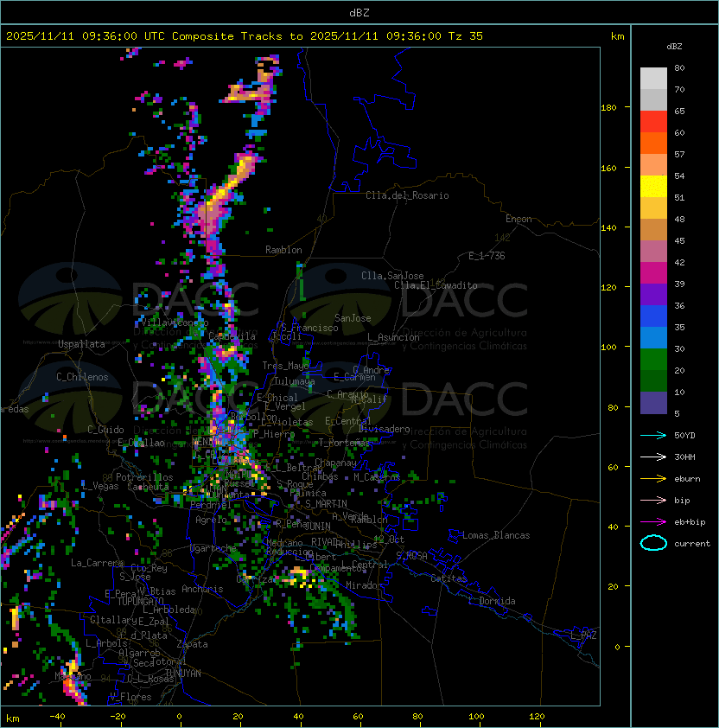Viewport: 719px width, 728px height.
Task: Click the Composite Tracks timestamp header text
Action: click(245, 36)
